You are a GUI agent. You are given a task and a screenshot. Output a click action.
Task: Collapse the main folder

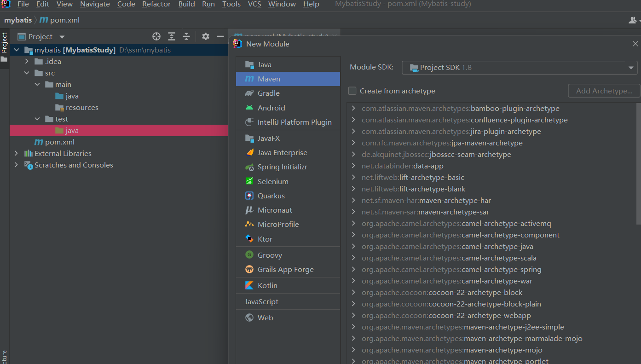pyautogui.click(x=38, y=85)
